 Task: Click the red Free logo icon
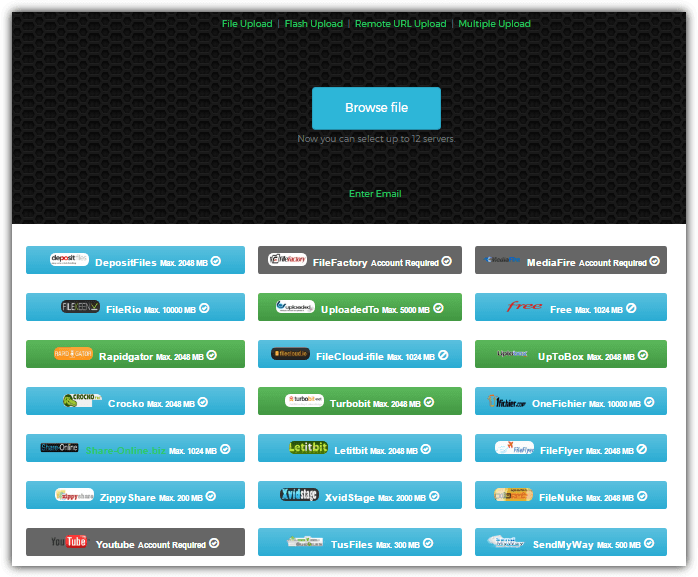[x=524, y=306]
